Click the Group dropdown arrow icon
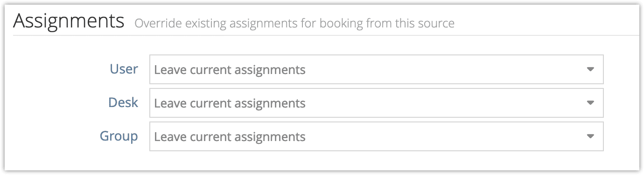Viewport: 644px width, 175px height. click(590, 136)
